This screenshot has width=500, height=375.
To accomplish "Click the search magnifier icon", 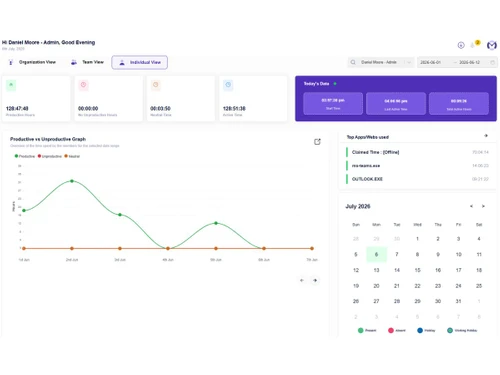I will click(x=353, y=62).
